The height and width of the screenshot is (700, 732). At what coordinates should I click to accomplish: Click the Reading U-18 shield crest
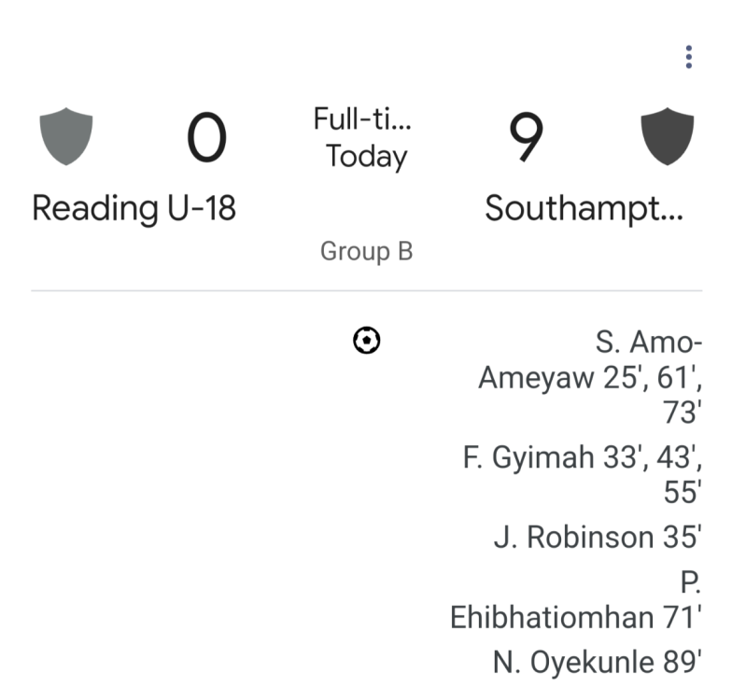tap(66, 137)
